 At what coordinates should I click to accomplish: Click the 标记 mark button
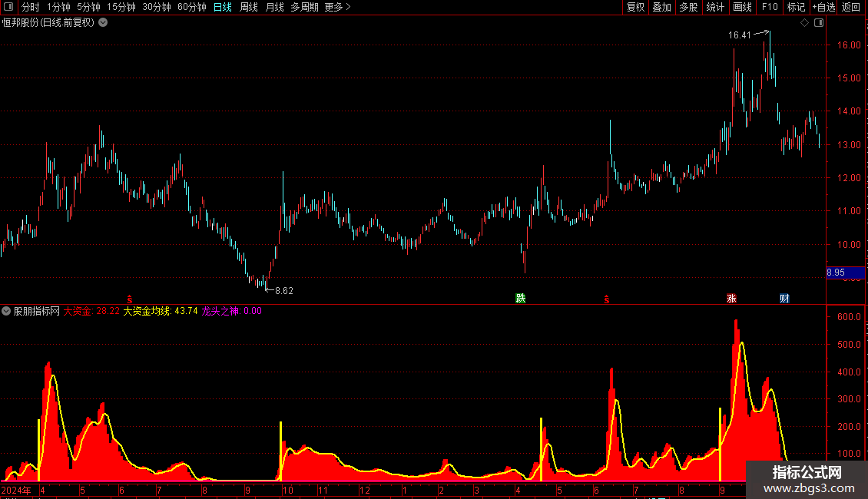(796, 7)
